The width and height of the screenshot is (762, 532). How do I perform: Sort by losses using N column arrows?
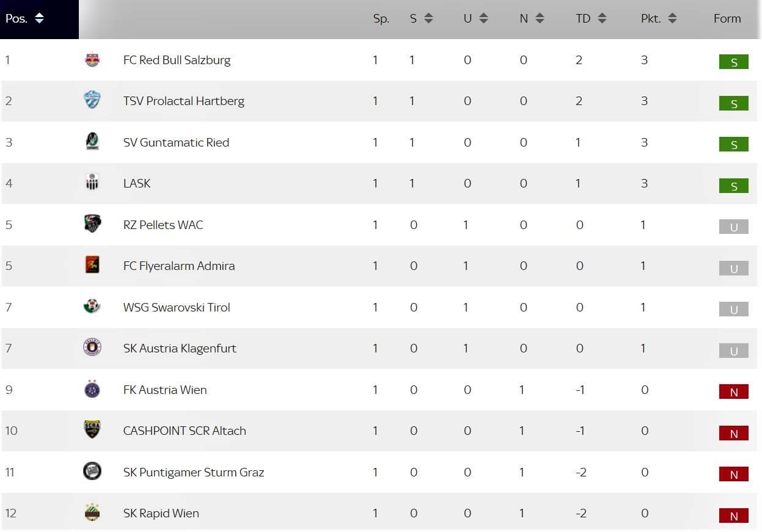(540, 18)
